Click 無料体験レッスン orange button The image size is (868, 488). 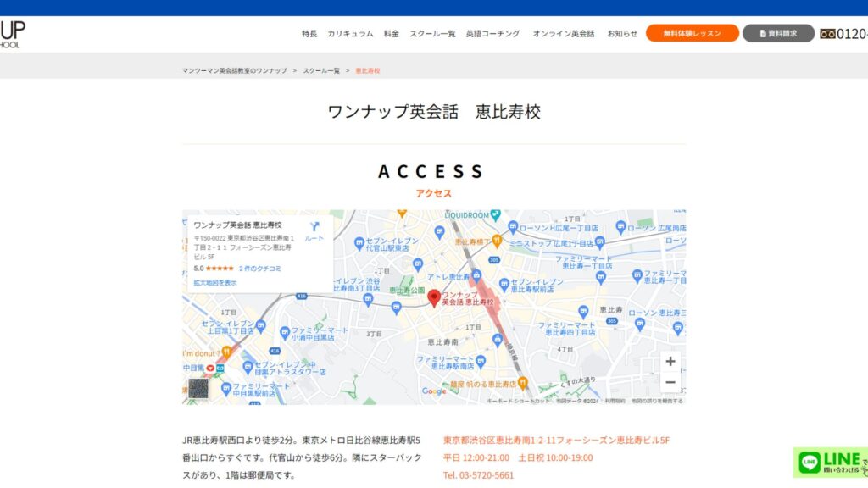pos(692,33)
